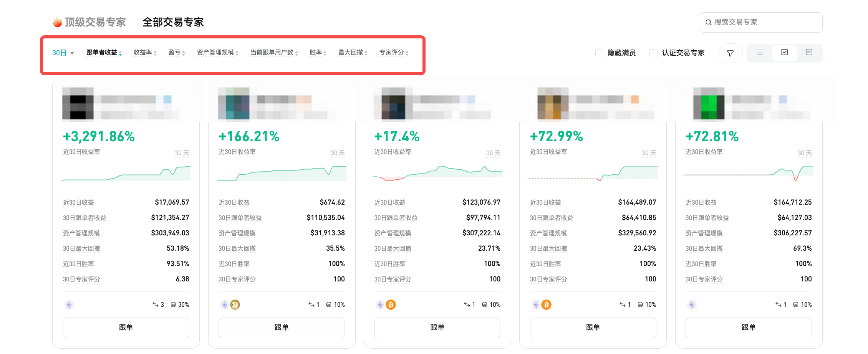
Task: Click 跟单 button on the first card
Action: 126,328
